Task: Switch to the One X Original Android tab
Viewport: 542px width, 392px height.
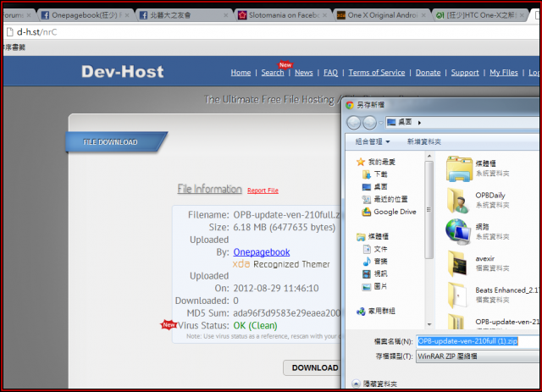Action: coord(381,15)
